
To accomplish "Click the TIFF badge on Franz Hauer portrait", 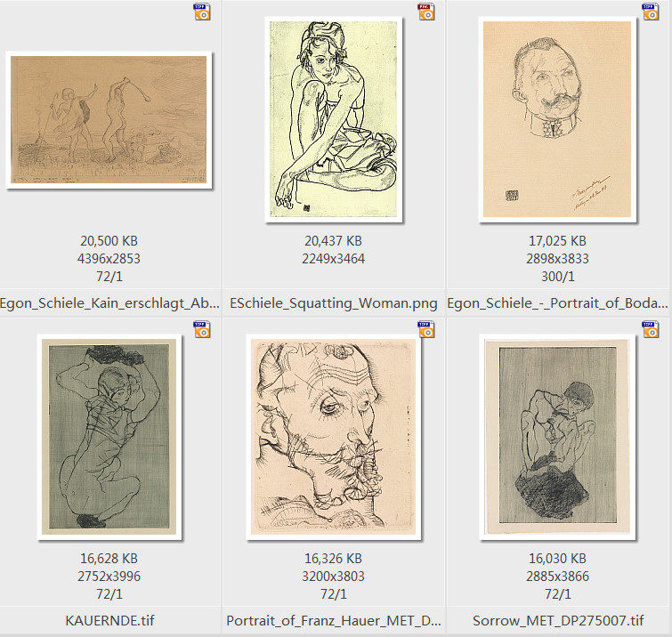I will 426,329.
